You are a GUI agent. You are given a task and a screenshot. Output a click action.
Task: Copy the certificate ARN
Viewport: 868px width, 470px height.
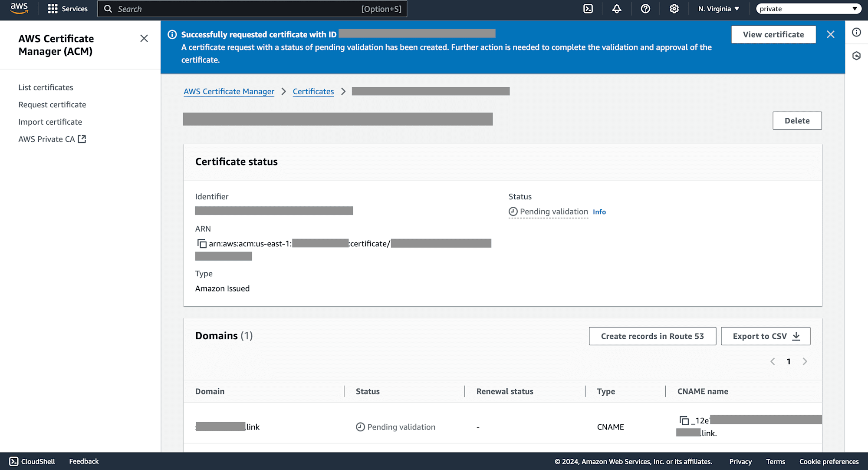(202, 244)
